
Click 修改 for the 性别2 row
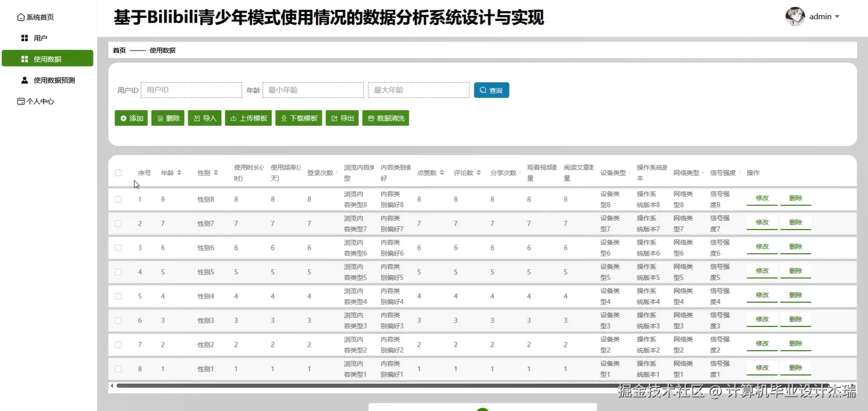click(x=762, y=344)
